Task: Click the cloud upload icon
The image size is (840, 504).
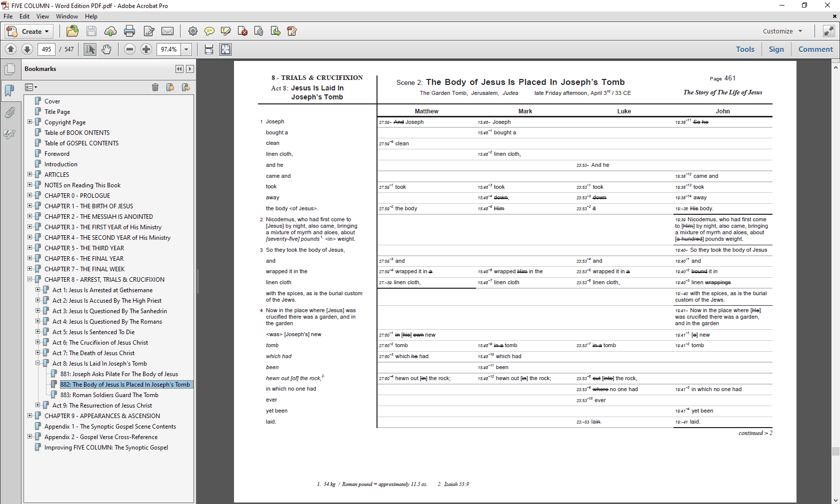Action: (110, 31)
